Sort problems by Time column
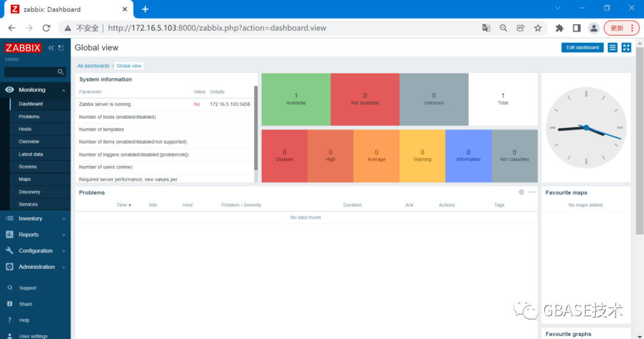 coord(123,205)
